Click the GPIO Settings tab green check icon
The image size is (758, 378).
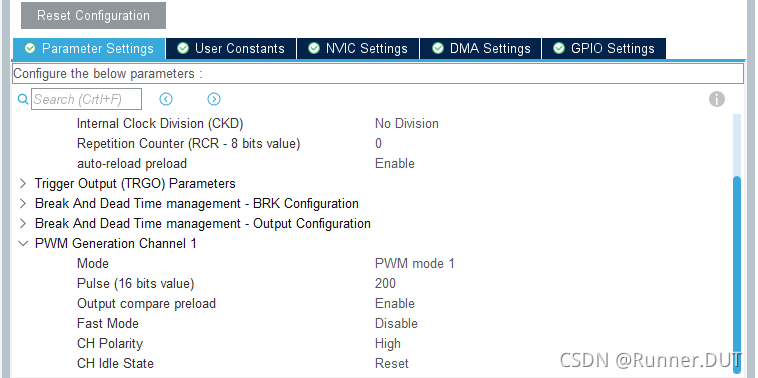click(x=559, y=48)
